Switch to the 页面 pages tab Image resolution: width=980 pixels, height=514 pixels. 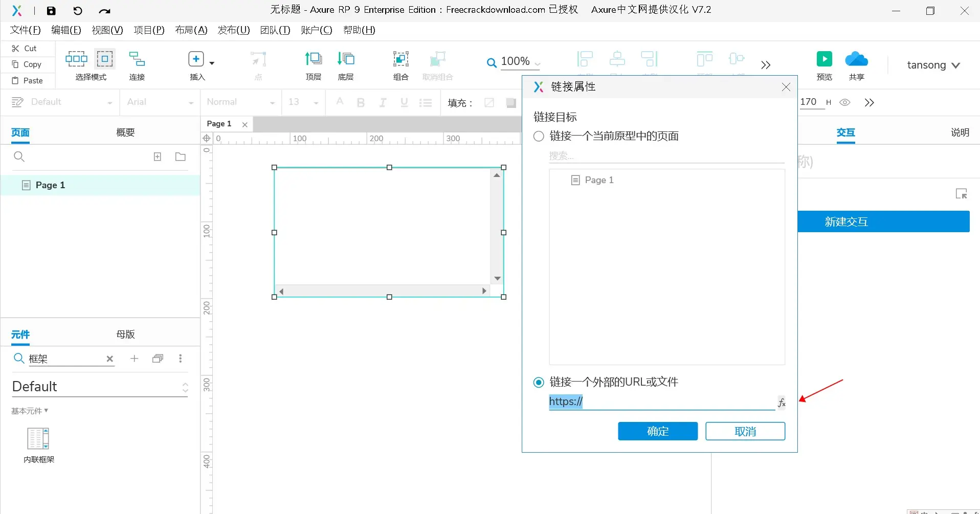point(20,132)
